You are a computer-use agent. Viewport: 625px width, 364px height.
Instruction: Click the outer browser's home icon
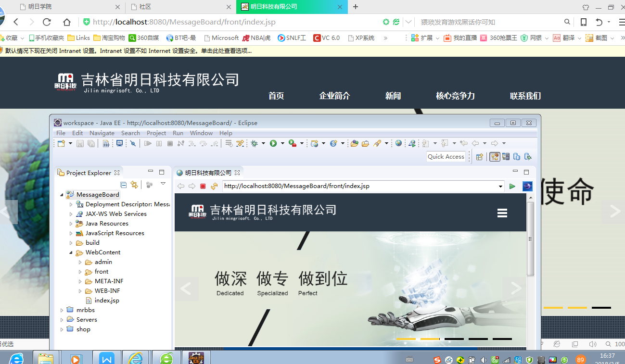coord(67,22)
